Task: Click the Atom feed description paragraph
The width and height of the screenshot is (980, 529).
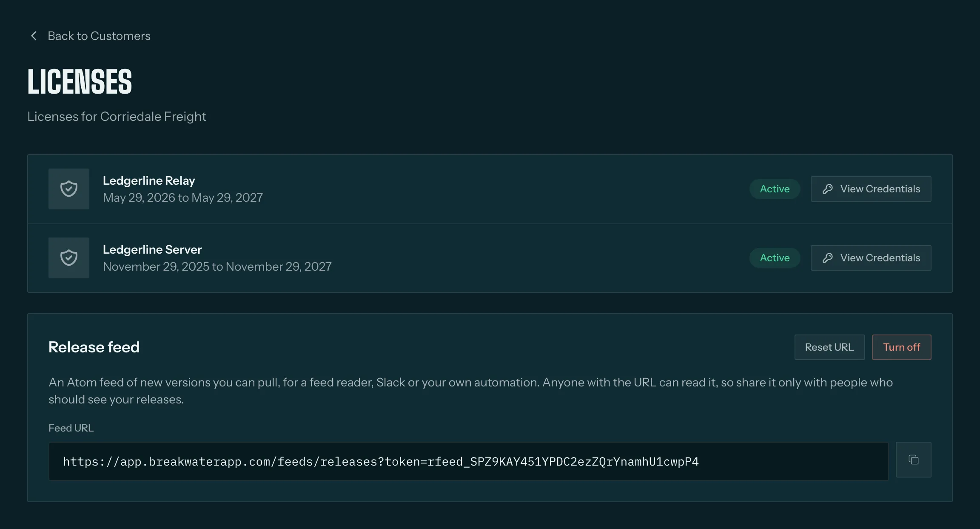Action: click(x=470, y=391)
